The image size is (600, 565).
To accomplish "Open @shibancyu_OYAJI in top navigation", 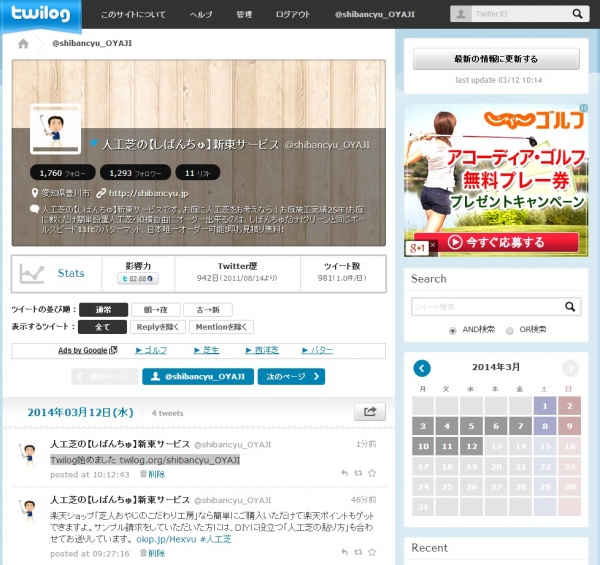I will click(375, 15).
